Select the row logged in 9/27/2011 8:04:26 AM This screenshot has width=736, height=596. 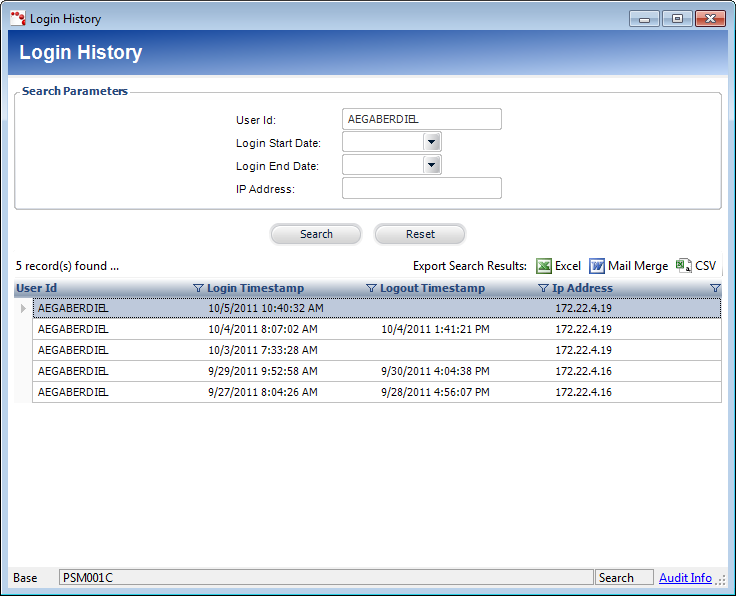tap(377, 392)
